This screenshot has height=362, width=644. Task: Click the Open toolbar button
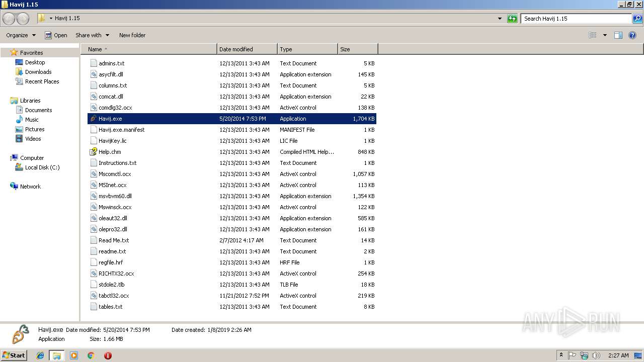pyautogui.click(x=56, y=35)
